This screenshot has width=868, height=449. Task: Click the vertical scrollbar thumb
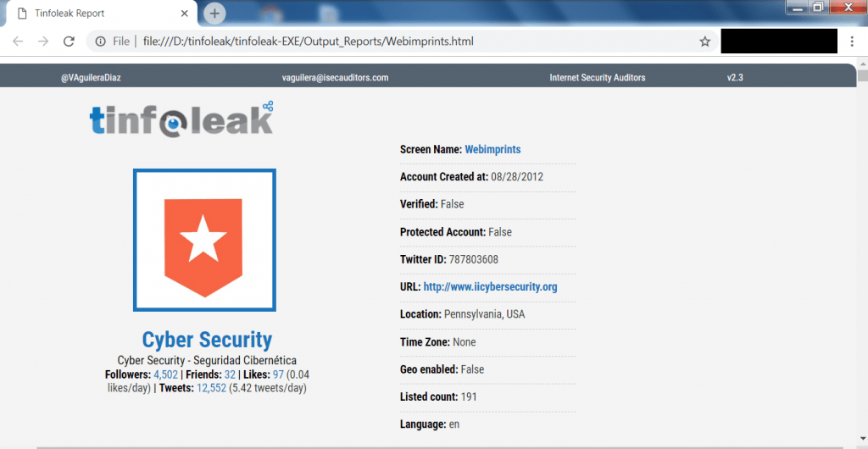point(862,75)
